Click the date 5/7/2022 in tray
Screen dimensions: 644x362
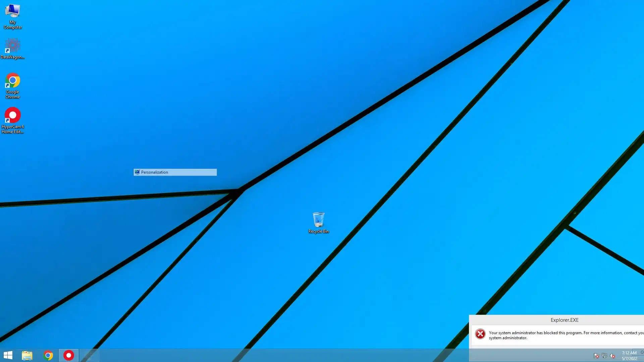[x=629, y=359]
